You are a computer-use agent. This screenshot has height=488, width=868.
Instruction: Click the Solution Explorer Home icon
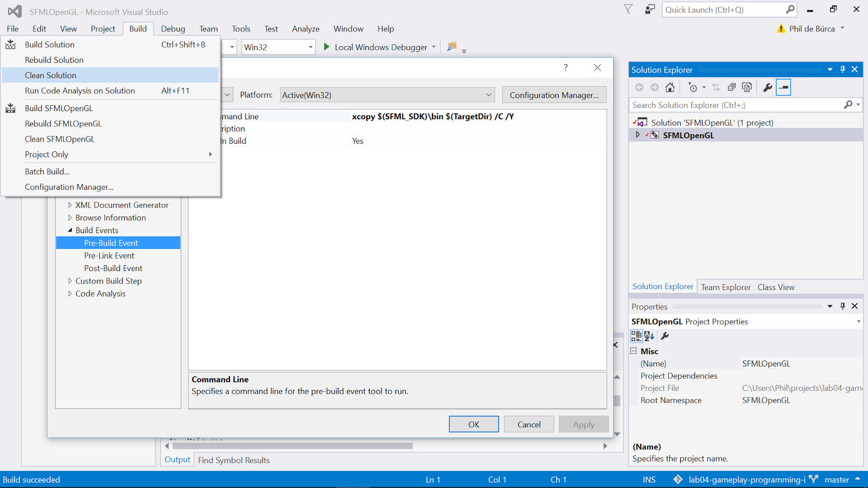(x=670, y=87)
